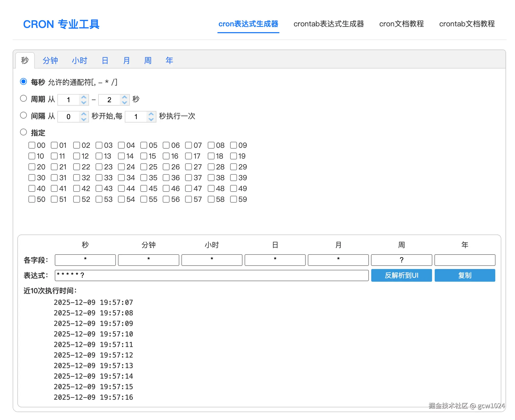Check the 17 seconds checkbox
The image size is (515, 420).
tap(189, 156)
